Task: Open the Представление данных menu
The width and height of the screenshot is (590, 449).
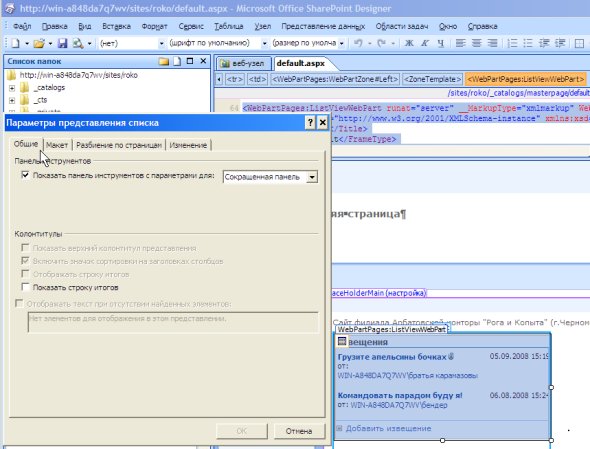Action: tap(323, 26)
